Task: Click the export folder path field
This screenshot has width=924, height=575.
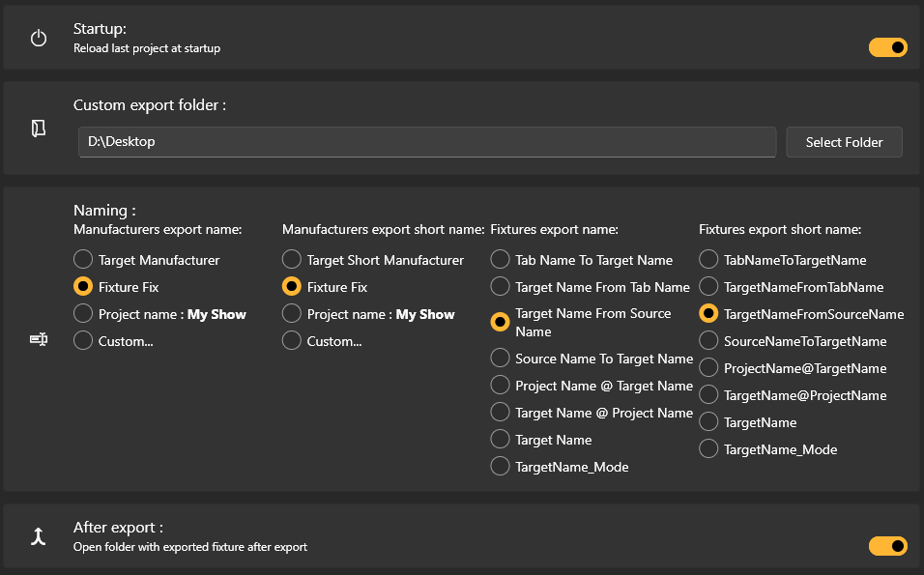Action: (426, 142)
